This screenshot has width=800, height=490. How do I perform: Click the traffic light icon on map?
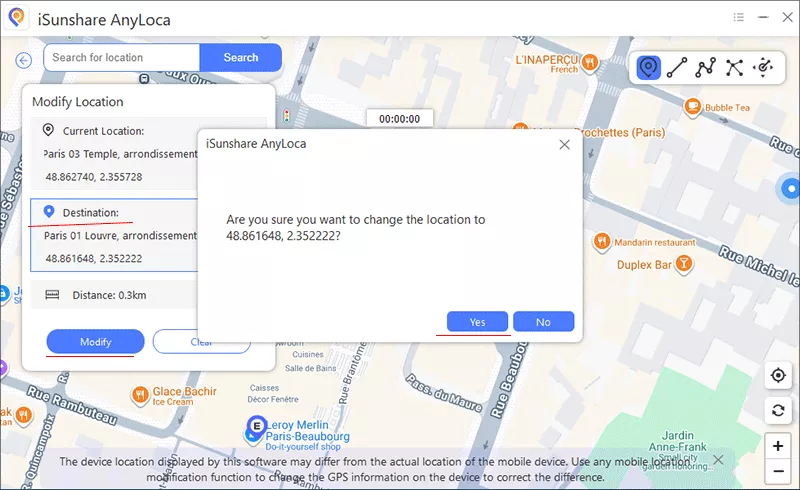(x=287, y=116)
